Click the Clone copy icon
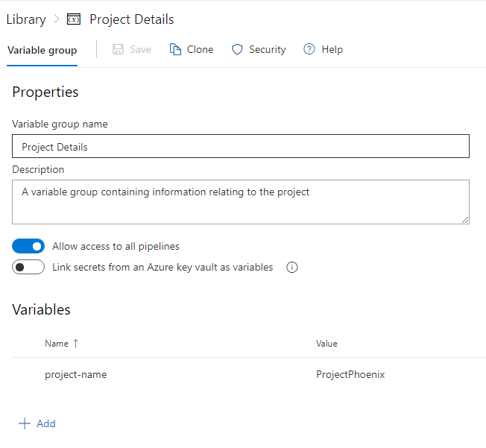The width and height of the screenshot is (486, 448). pos(176,50)
